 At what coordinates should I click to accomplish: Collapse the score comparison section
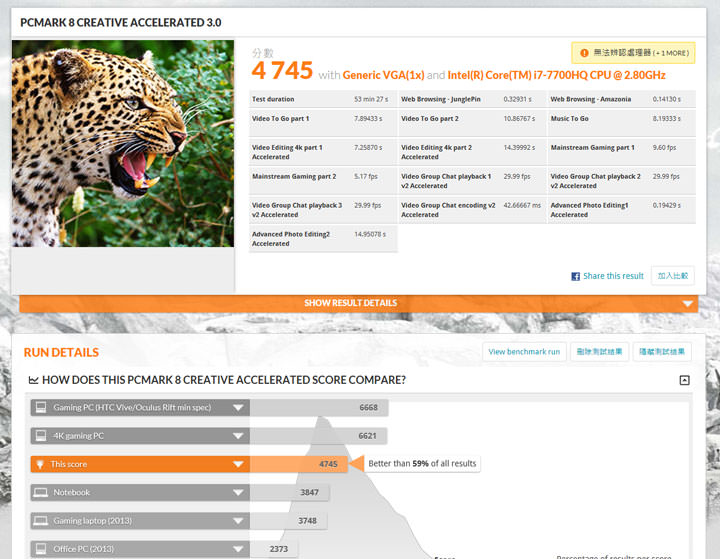point(684,380)
